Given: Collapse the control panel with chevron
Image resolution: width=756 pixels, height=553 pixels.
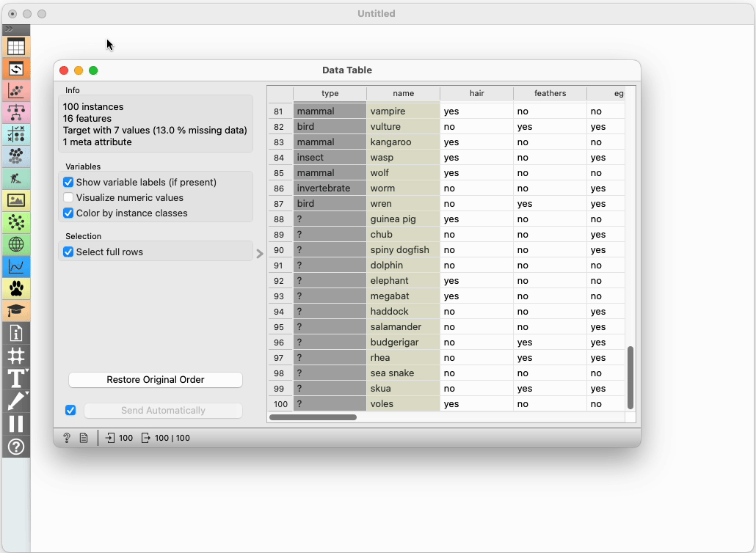Looking at the screenshot, I should [260, 253].
